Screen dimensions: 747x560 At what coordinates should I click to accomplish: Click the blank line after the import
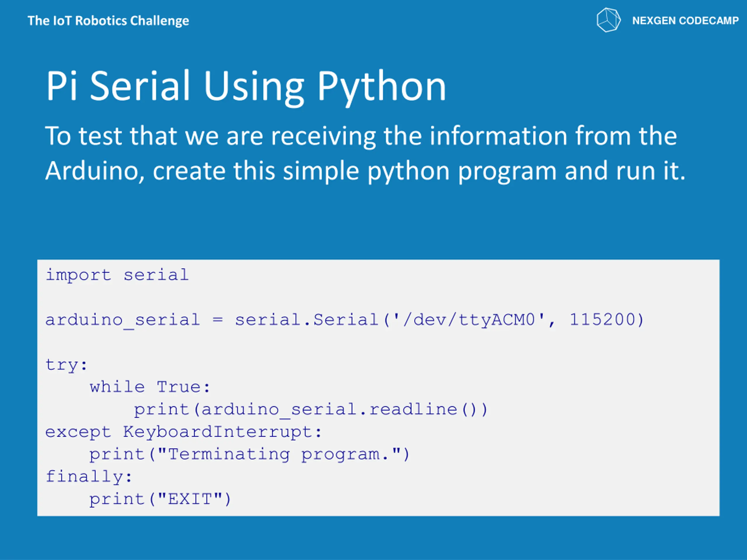pos(378,297)
